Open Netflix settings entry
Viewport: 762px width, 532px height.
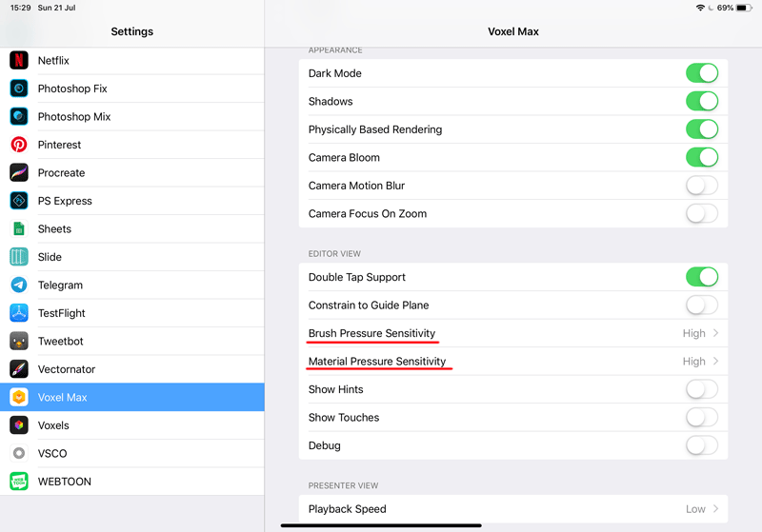coord(132,61)
